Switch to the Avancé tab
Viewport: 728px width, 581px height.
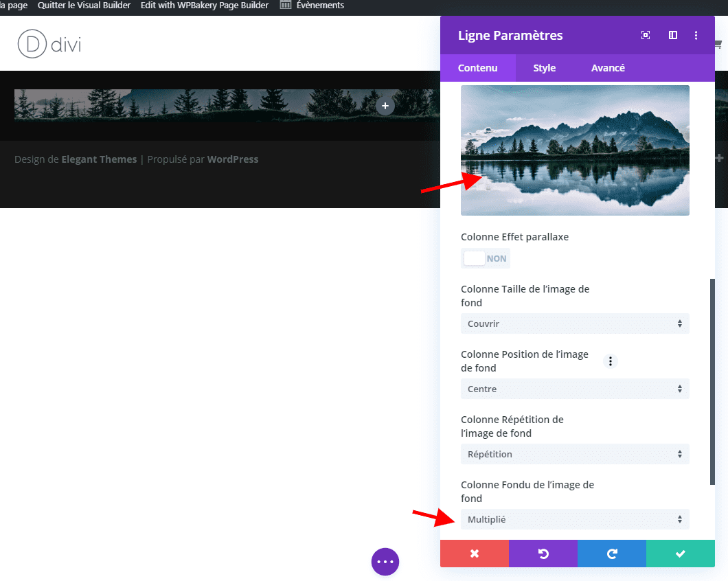(x=608, y=68)
